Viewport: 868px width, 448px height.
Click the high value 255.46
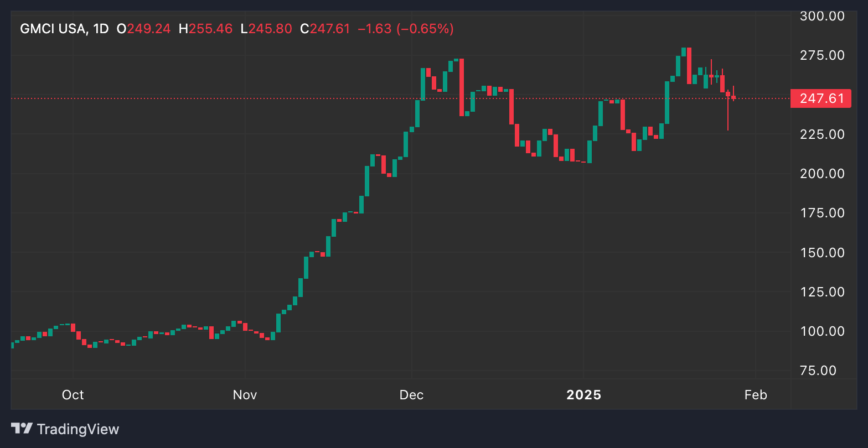(210, 29)
